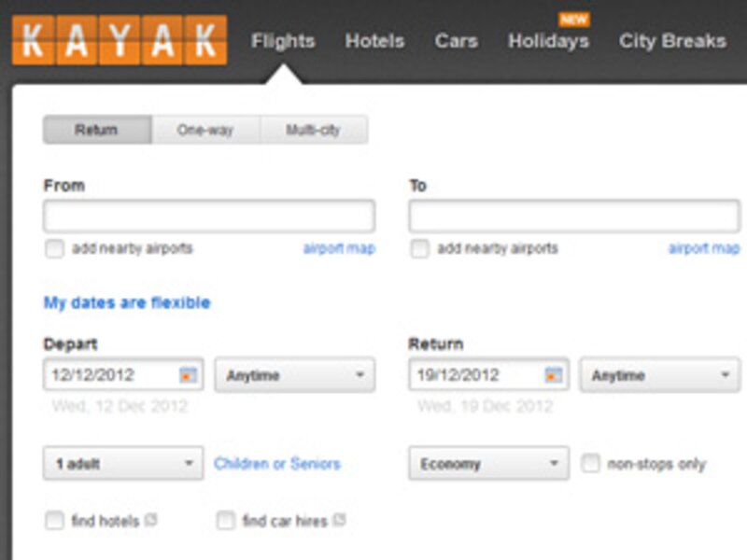Check the "non-stops only" option
Viewport: 747px width, 560px height.
(x=591, y=462)
